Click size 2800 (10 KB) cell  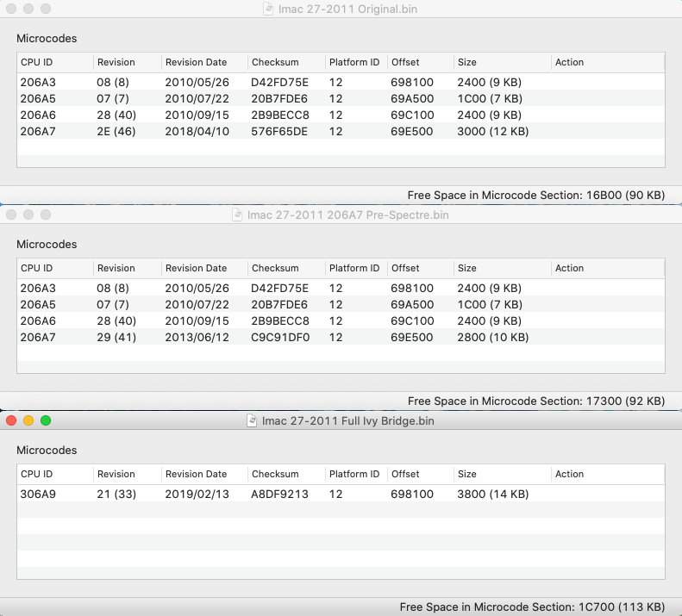point(493,338)
